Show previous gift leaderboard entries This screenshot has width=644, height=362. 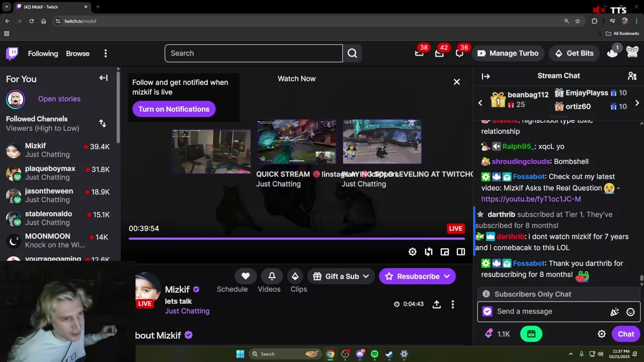click(x=480, y=103)
